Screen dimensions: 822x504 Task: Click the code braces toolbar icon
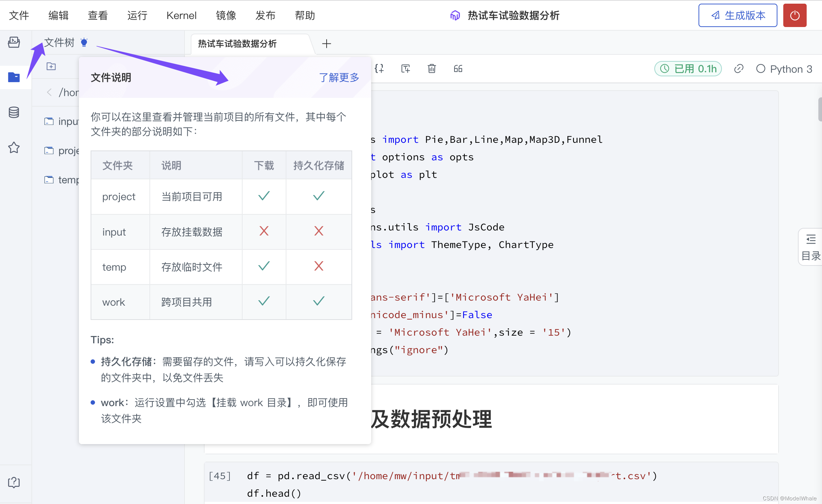[x=379, y=69]
